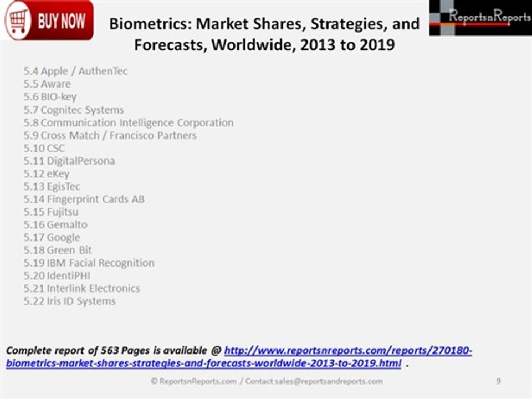Select the line '5.18 Green Bit'
The image size is (532, 399).
click(x=58, y=250)
